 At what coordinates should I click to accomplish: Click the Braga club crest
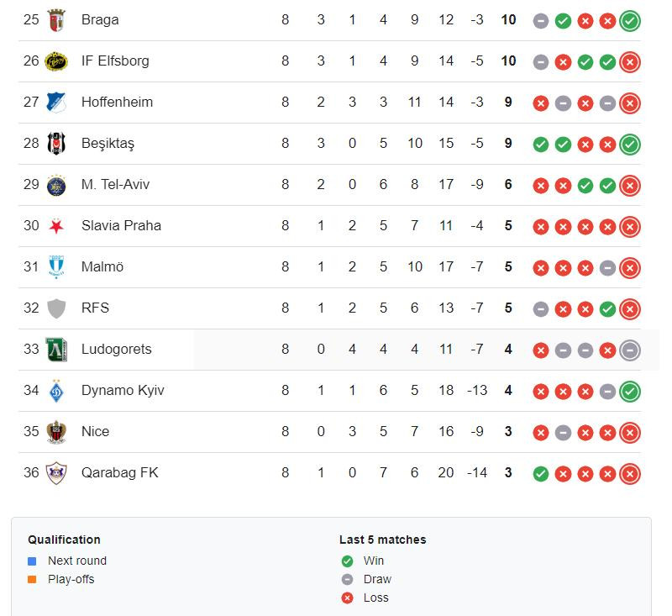(x=56, y=20)
